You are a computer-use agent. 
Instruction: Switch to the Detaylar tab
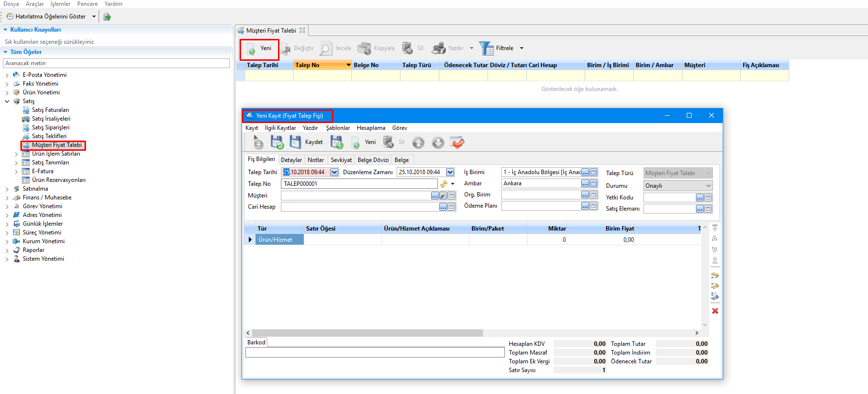pyautogui.click(x=291, y=160)
